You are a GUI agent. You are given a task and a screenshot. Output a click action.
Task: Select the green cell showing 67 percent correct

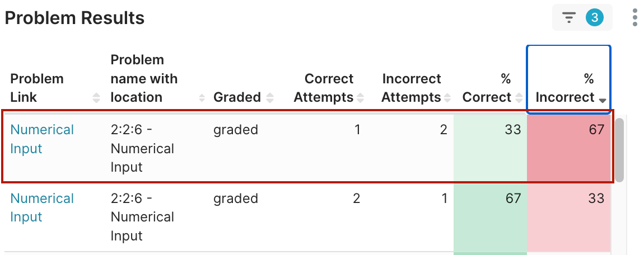[490, 216]
